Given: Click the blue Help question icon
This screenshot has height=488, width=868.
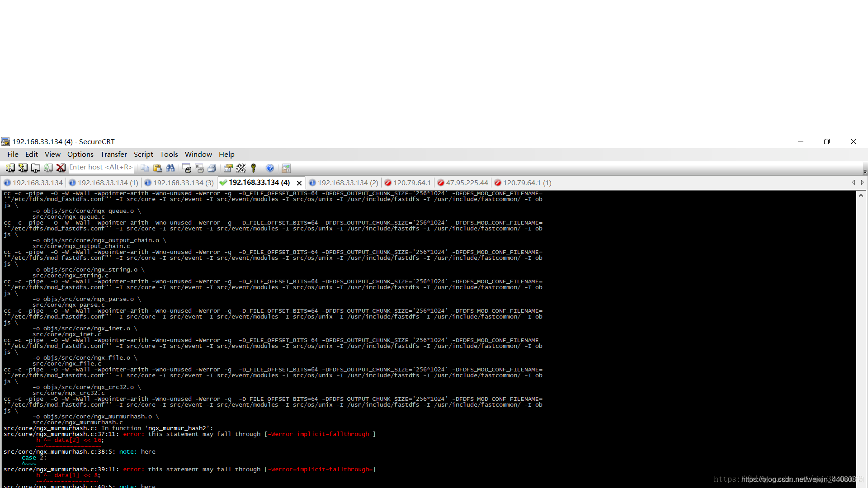Looking at the screenshot, I should [270, 168].
